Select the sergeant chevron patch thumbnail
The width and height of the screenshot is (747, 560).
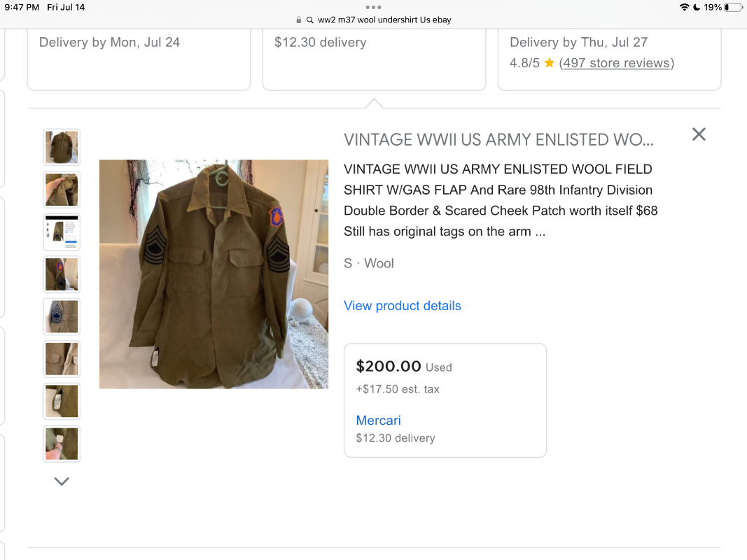tap(62, 316)
